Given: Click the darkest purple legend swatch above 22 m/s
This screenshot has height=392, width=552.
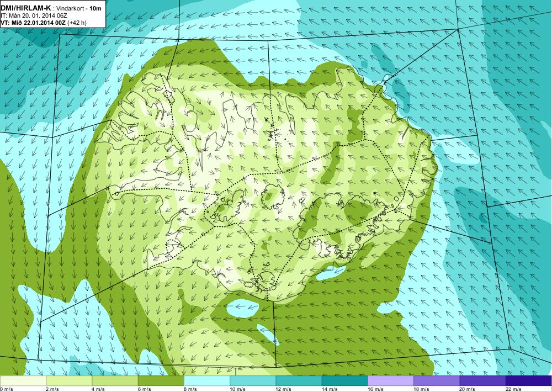Looking at the screenshot, I should point(529,380).
